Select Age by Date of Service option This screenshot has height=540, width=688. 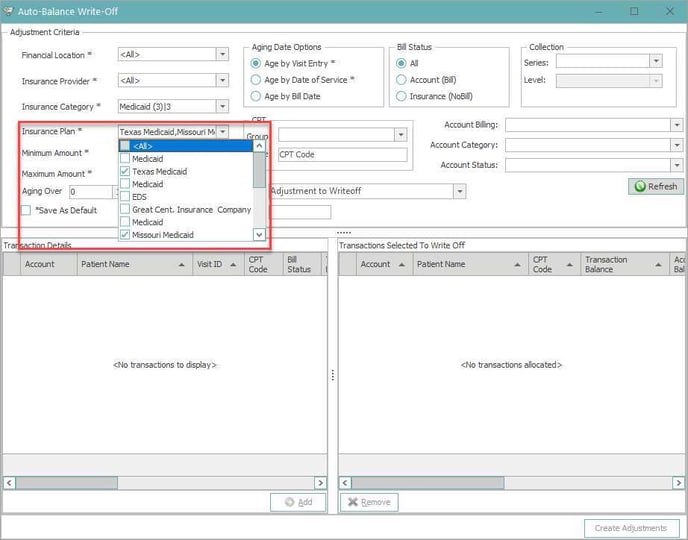256,80
